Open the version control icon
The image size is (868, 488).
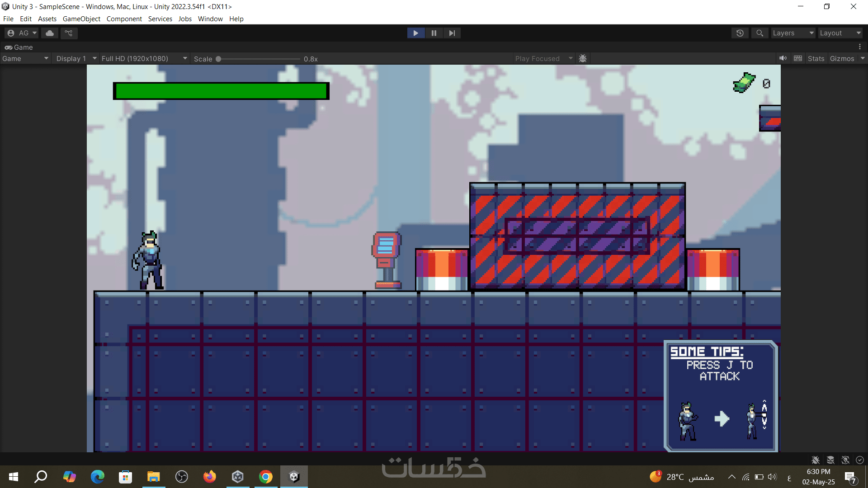coord(69,33)
